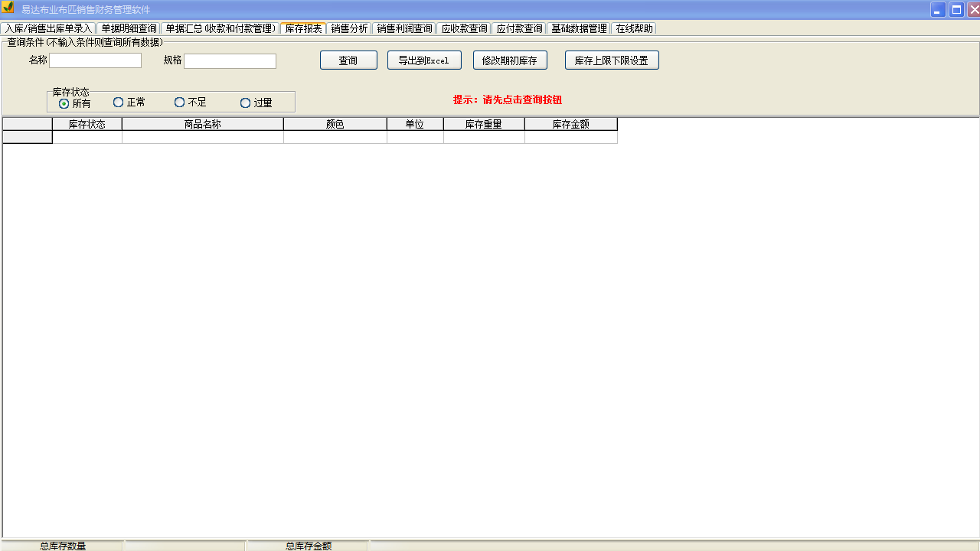Click the 查询 query button
980x551 pixels.
click(348, 60)
